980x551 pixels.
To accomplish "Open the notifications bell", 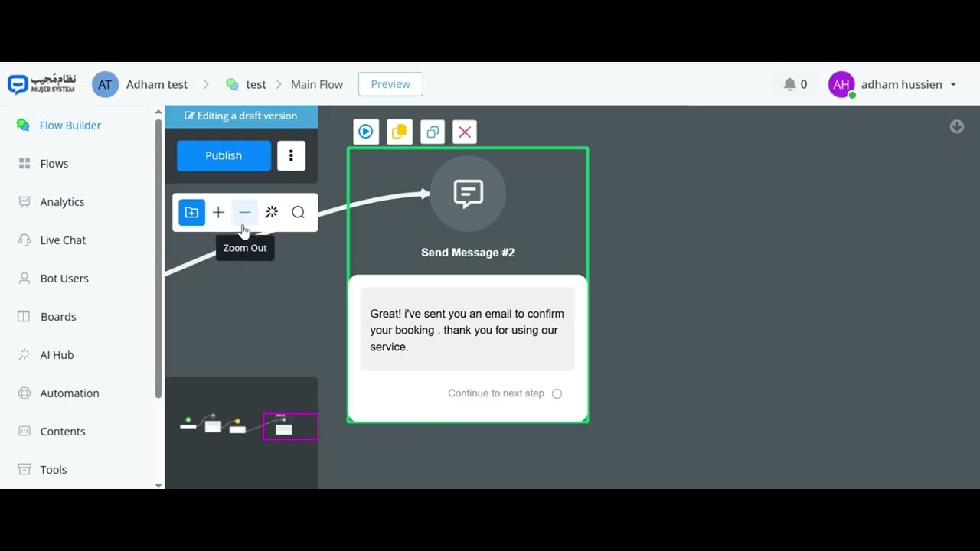I will pyautogui.click(x=789, y=84).
